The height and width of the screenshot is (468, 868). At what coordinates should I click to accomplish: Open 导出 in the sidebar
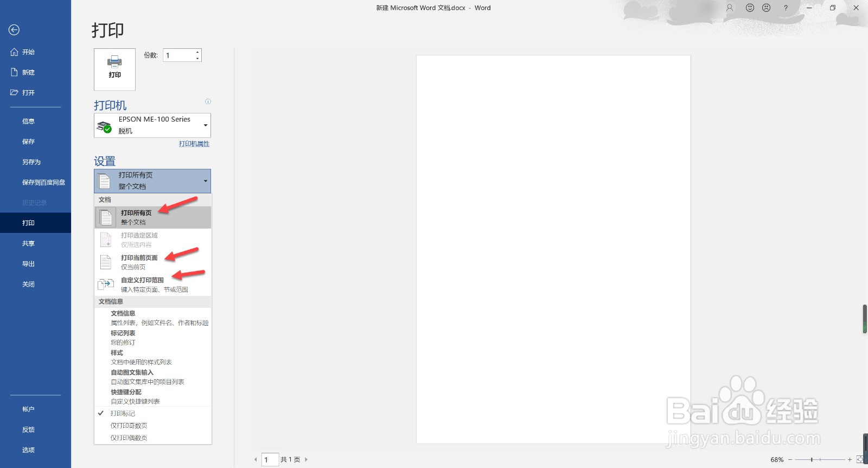point(35,264)
